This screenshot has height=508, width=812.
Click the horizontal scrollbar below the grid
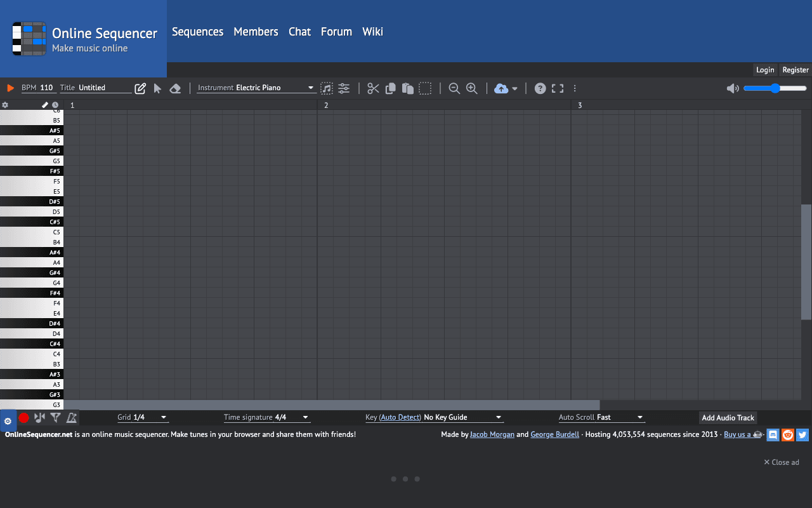point(332,405)
